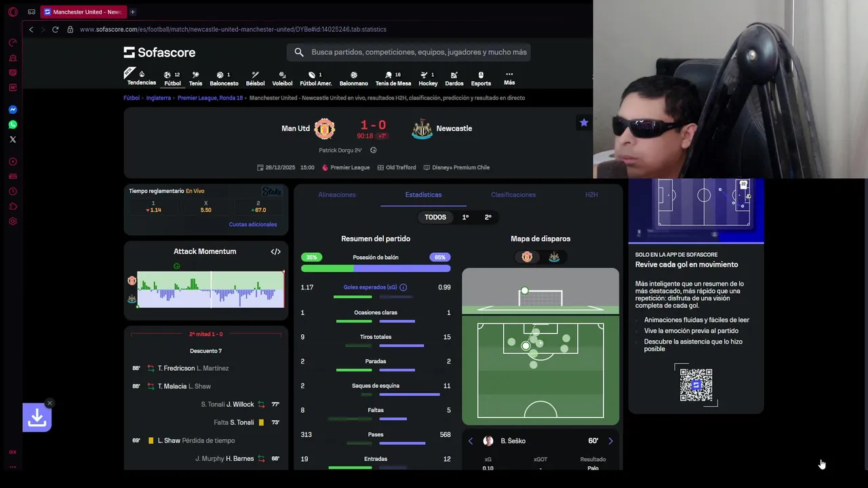Open History clock icon in sidebar
The width and height of the screenshot is (868, 488).
[x=12, y=192]
